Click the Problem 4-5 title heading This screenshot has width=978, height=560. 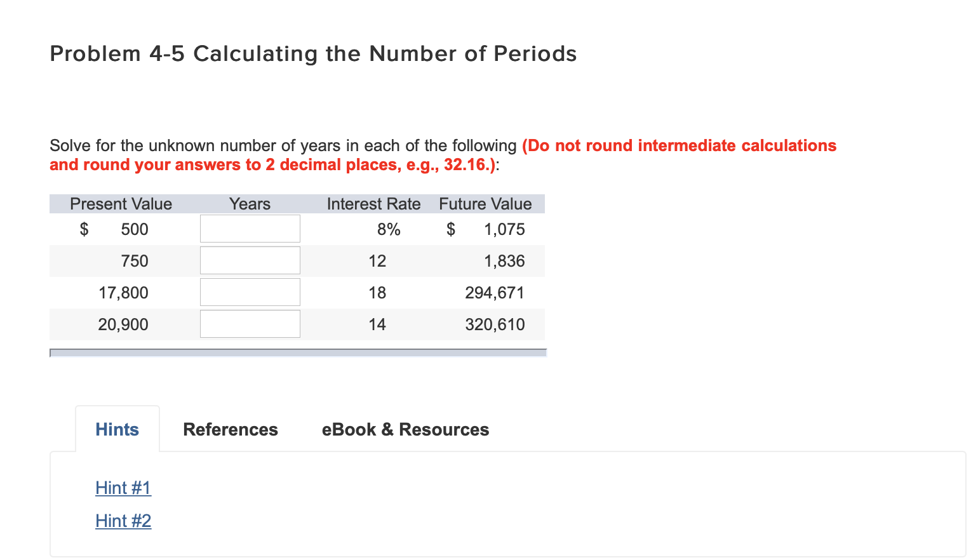point(313,53)
